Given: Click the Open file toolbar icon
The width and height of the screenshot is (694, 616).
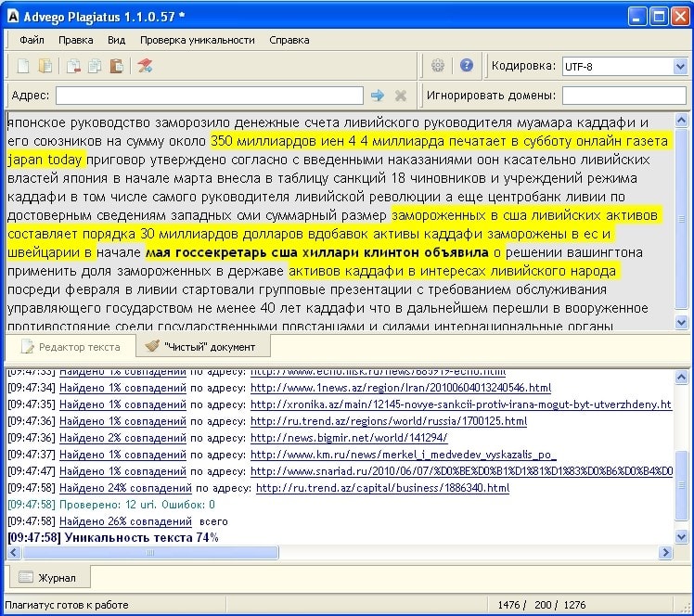Looking at the screenshot, I should [45, 66].
